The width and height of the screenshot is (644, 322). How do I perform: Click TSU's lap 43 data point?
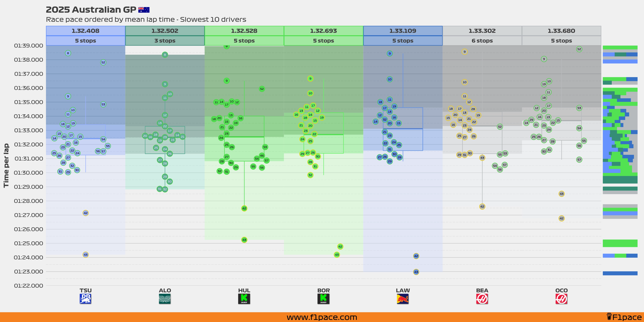coord(85,255)
